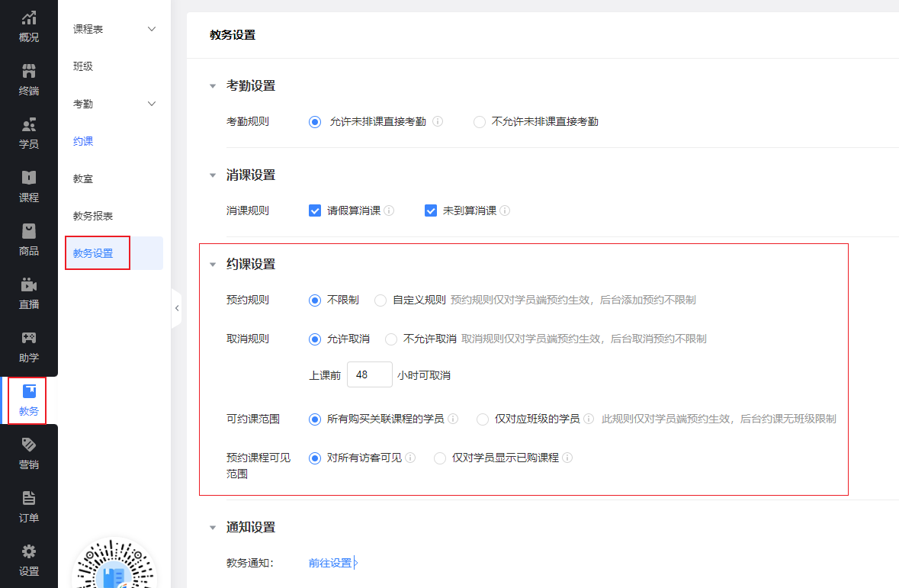899x588 pixels.
Task: Select 不允许未排课直接考勤 radio button
Action: (x=480, y=121)
